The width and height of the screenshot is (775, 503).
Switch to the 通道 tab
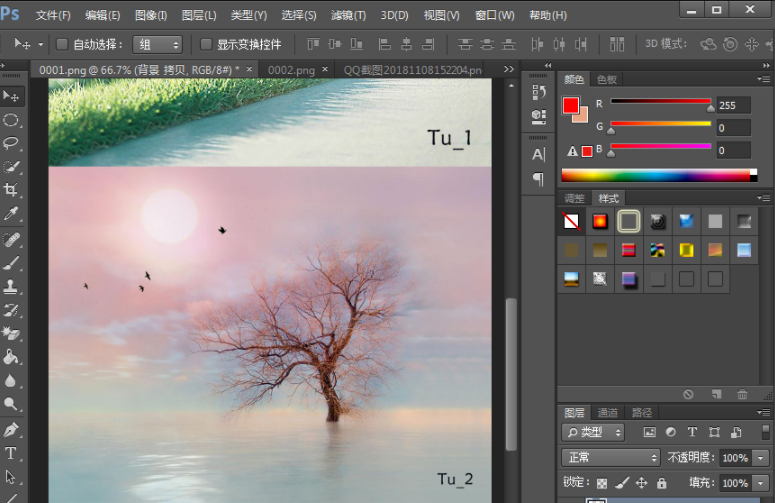point(607,412)
